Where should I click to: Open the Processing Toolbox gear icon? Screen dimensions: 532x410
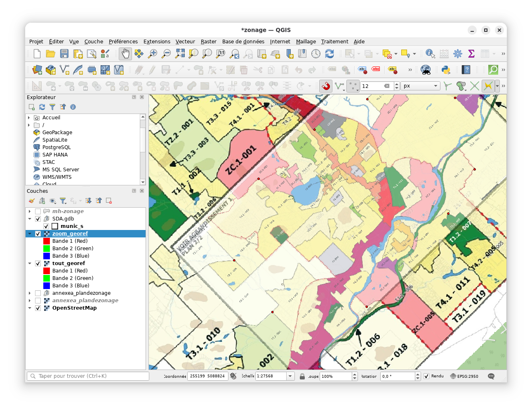458,54
